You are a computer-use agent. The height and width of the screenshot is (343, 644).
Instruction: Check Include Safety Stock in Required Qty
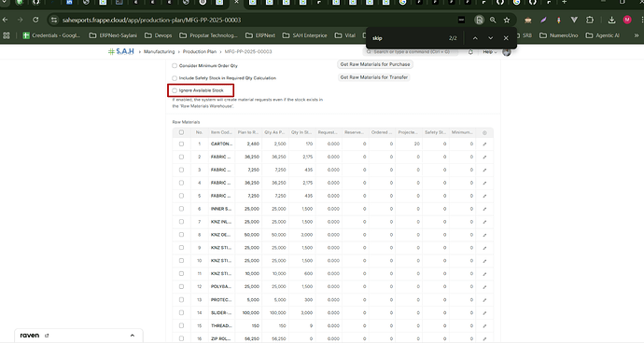click(175, 78)
